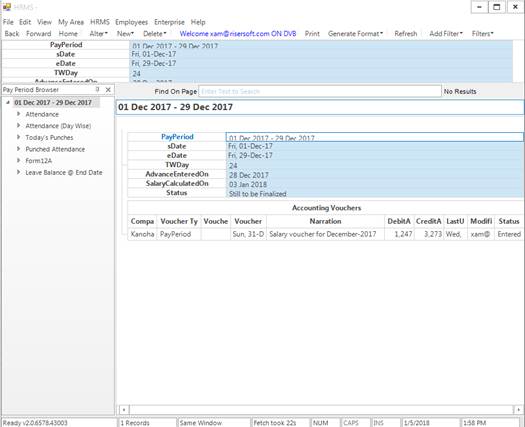Image resolution: width=525 pixels, height=427 pixels.
Task: Collapse the 01 Dec 2017 - 29 Dec 2017 tree node
Action: [x=8, y=102]
